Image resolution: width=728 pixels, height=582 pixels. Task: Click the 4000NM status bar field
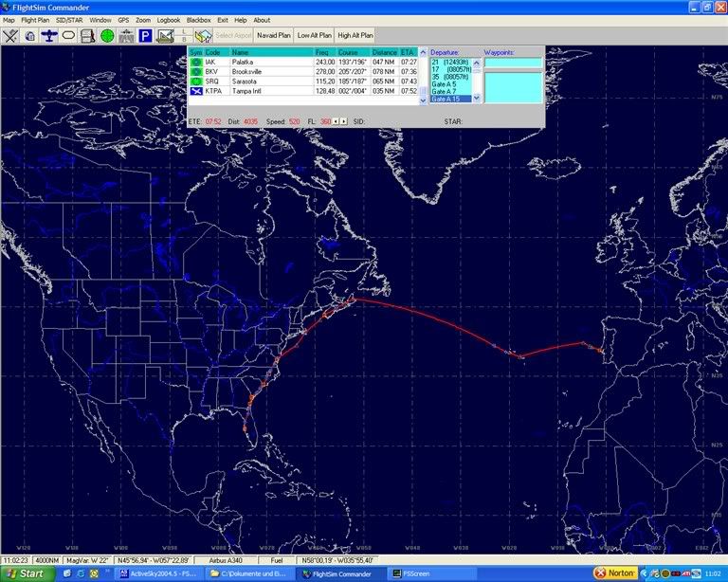(46, 560)
